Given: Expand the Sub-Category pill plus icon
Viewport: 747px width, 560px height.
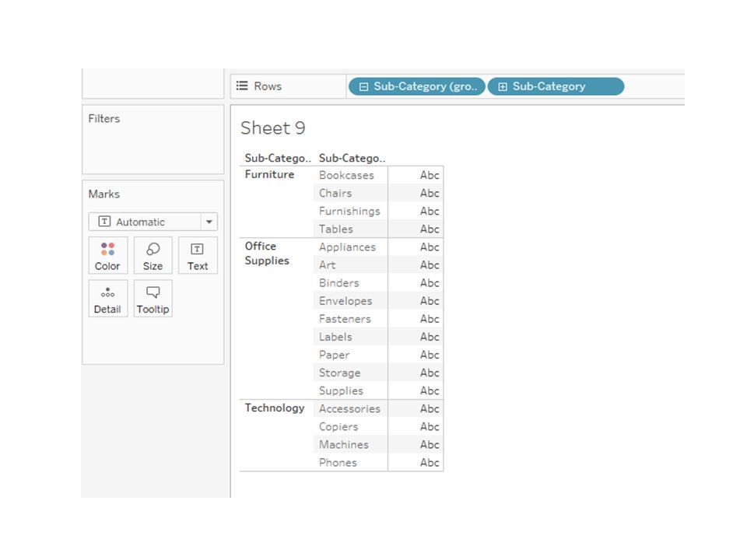Looking at the screenshot, I should pyautogui.click(x=503, y=86).
